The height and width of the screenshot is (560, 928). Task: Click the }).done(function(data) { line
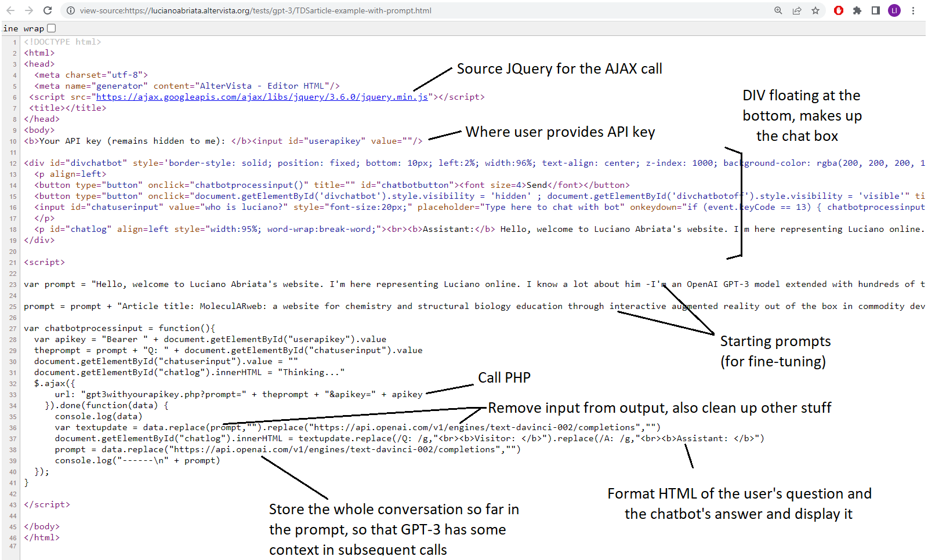click(x=107, y=405)
